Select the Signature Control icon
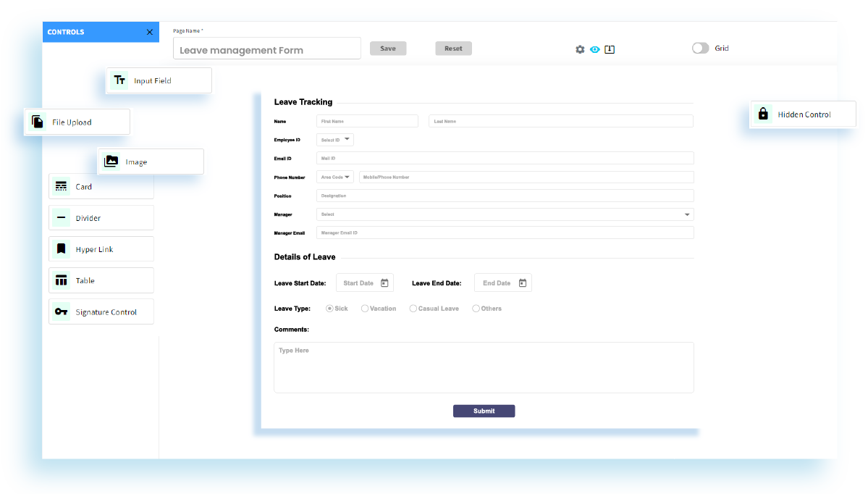Viewport: 868px width, 494px height. click(61, 311)
